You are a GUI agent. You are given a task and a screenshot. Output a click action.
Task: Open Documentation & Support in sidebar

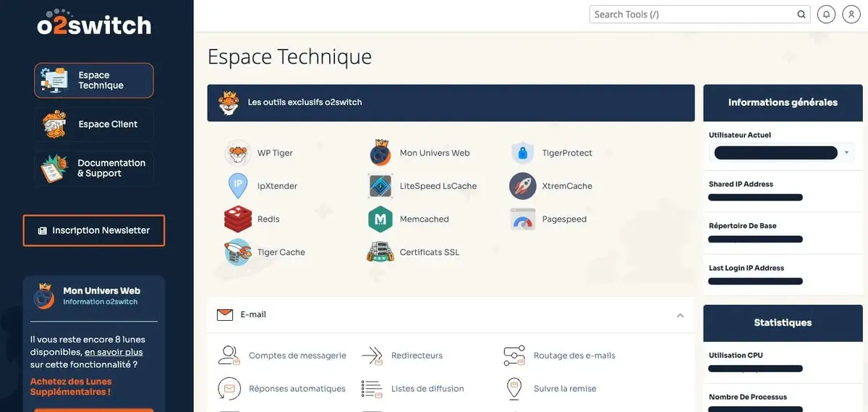point(94,168)
